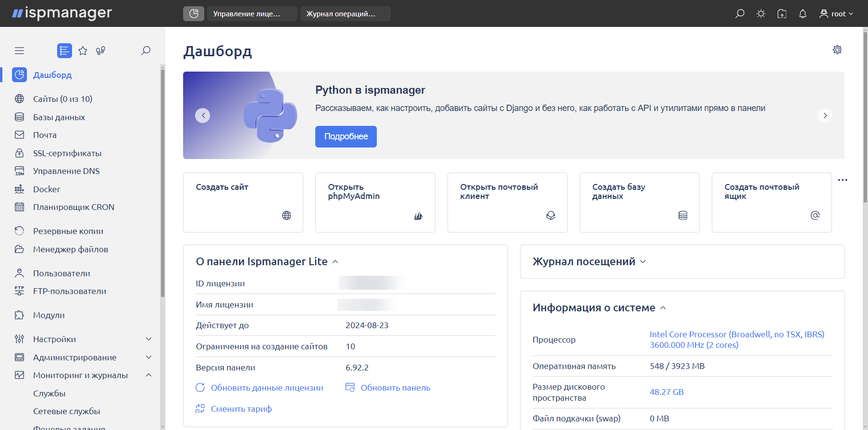Click the Почта envelope icon
The image size is (868, 430).
pyautogui.click(x=19, y=135)
